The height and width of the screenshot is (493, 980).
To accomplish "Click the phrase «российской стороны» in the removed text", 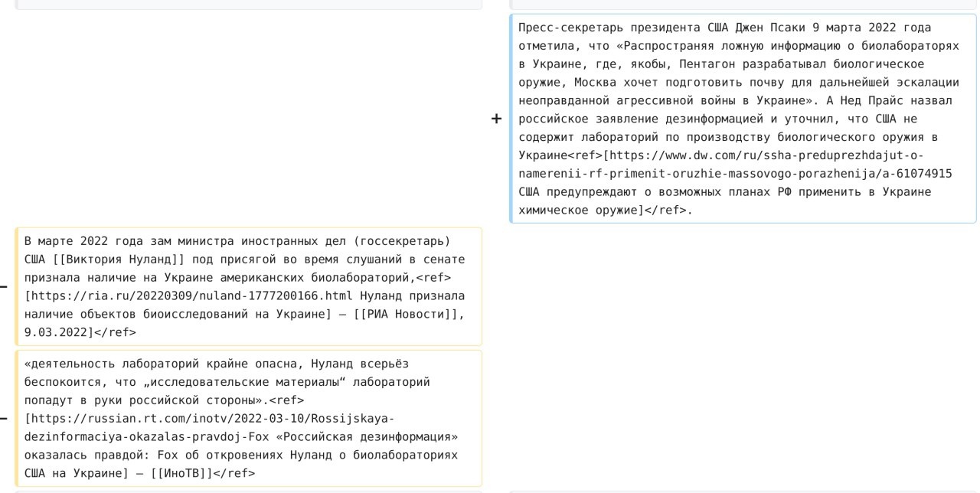I will tap(198, 400).
